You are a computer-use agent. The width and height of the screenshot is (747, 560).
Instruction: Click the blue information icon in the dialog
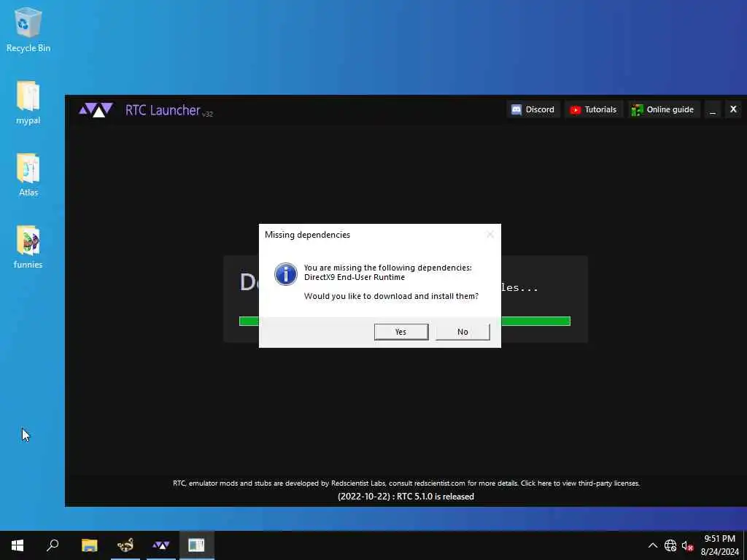point(286,274)
